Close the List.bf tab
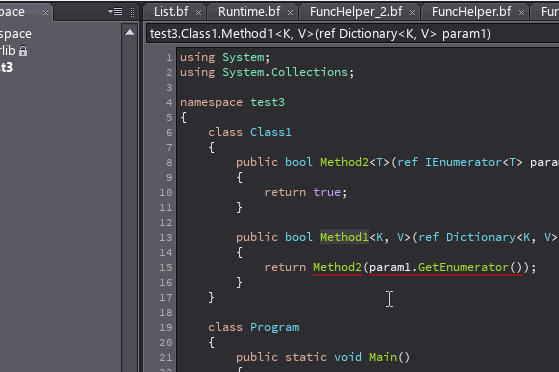The image size is (559, 372). 199,13
